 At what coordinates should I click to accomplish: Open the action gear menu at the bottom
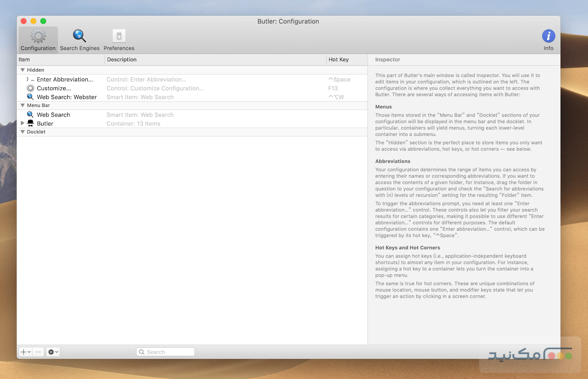click(52, 352)
